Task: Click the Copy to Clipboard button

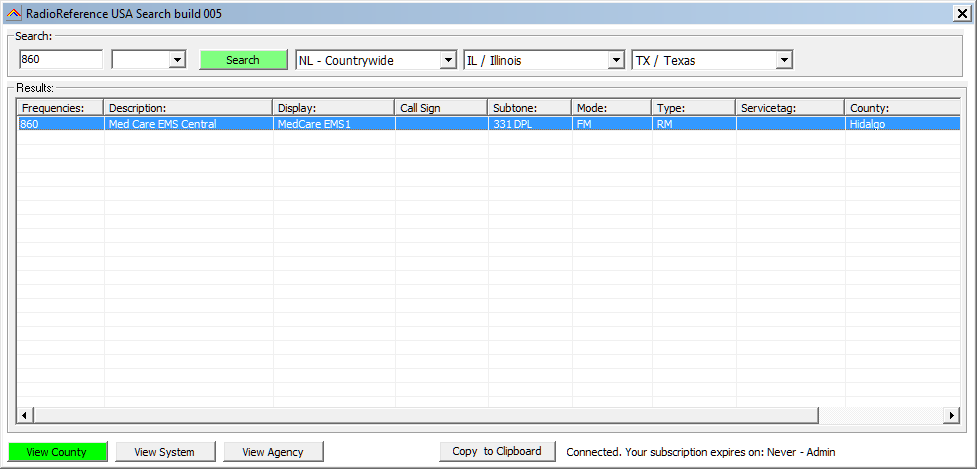Action: [x=497, y=451]
